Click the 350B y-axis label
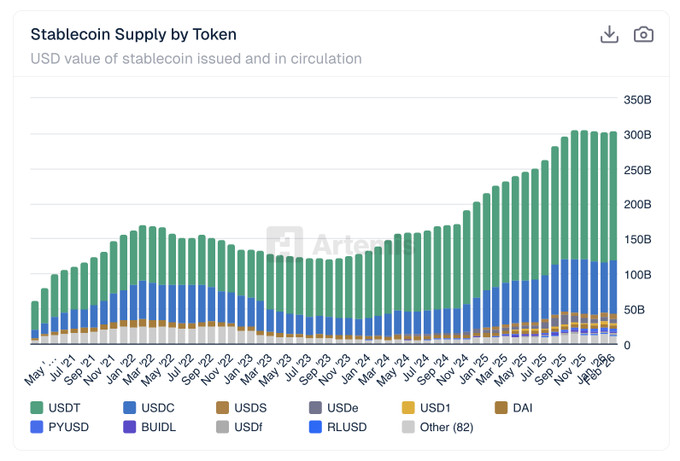 637,100
